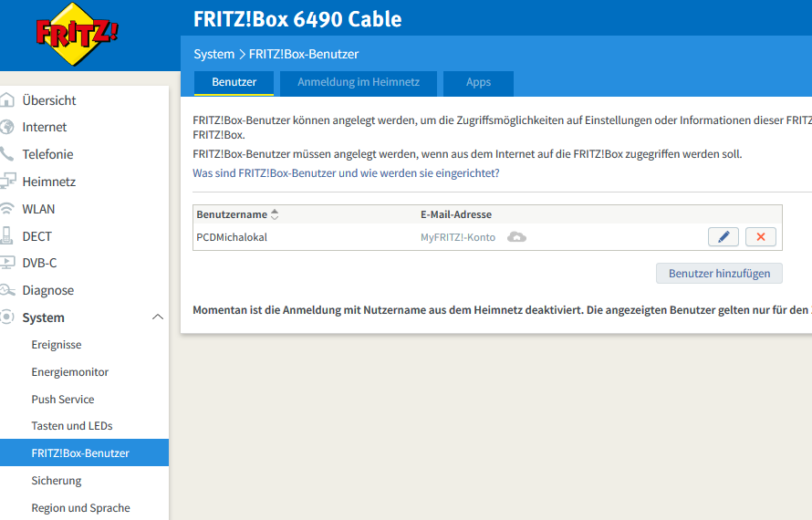Select Push Service menu entry
The image size is (812, 520).
[63, 399]
